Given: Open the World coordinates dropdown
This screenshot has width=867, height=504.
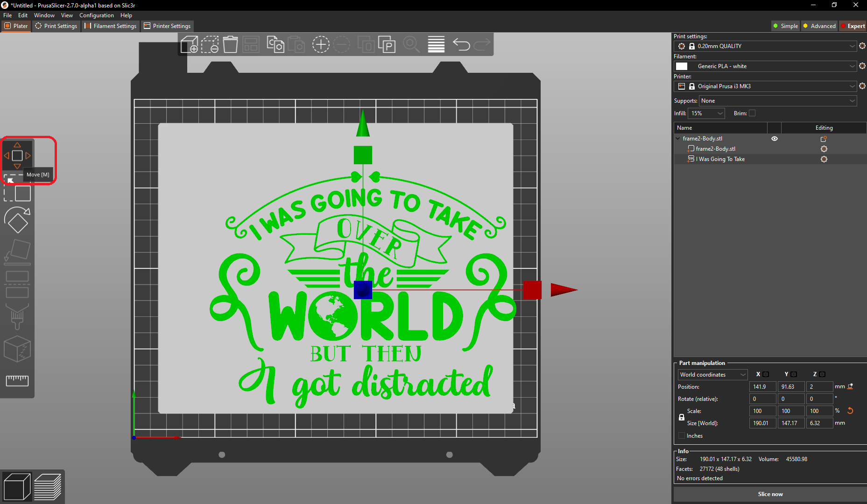Looking at the screenshot, I should click(x=712, y=374).
